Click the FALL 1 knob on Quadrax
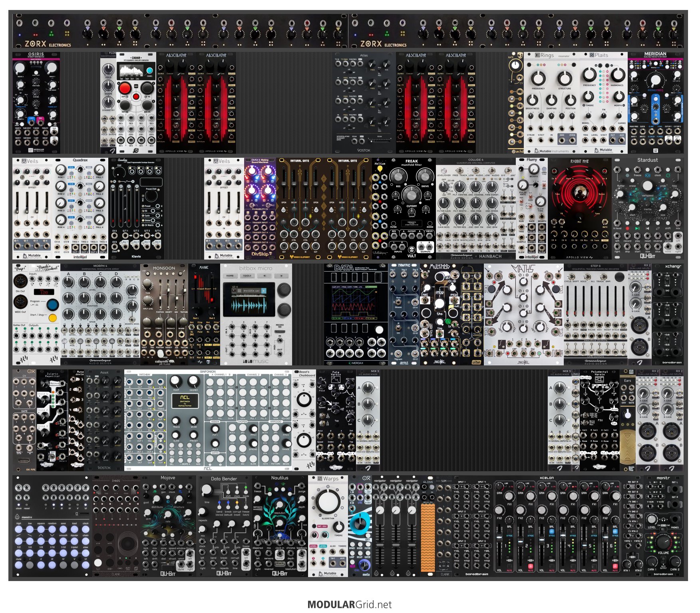Image resolution: width=700 pixels, height=613 pixels. (99, 170)
